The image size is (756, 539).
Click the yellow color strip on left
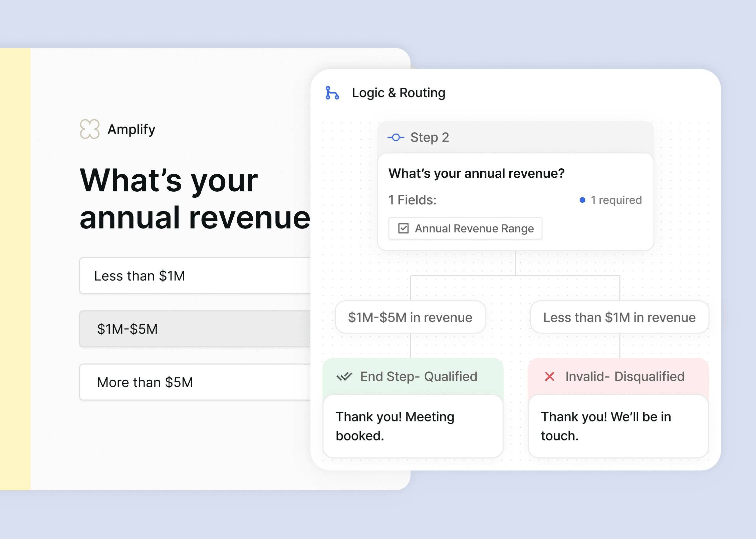tap(15, 269)
